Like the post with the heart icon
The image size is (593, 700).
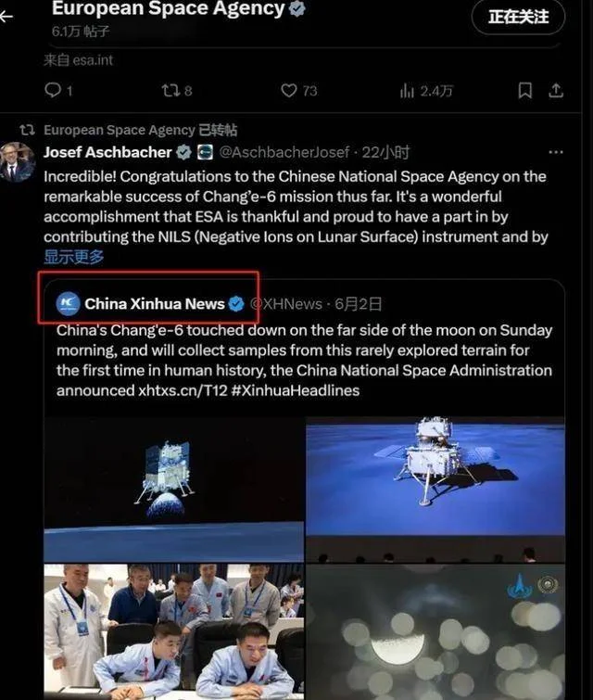coord(289,91)
